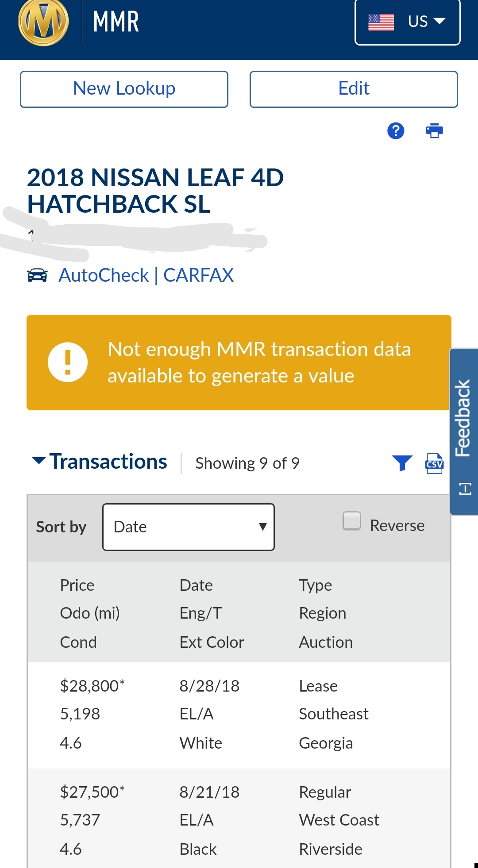Click the Type column header
Screen dimensions: 478x868
coord(316,585)
